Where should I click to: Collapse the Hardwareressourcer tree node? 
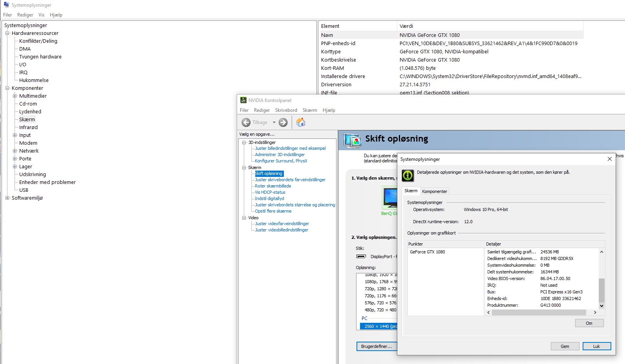tap(7, 33)
